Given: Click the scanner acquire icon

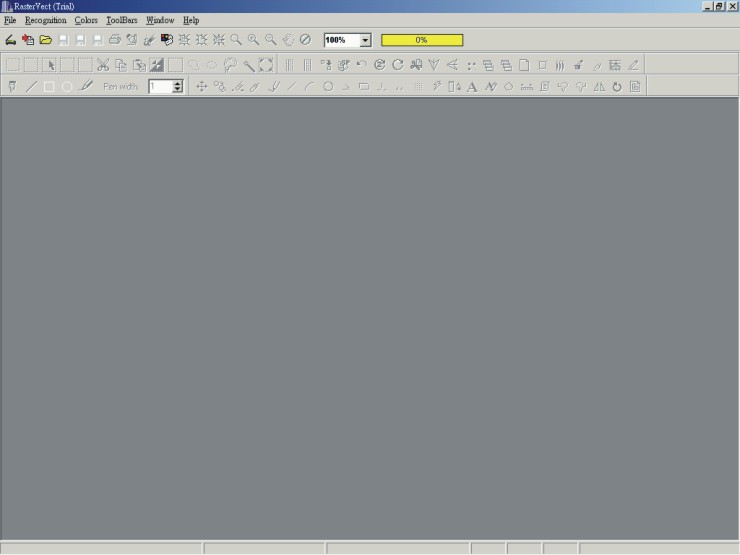Looking at the screenshot, I should (x=11, y=40).
